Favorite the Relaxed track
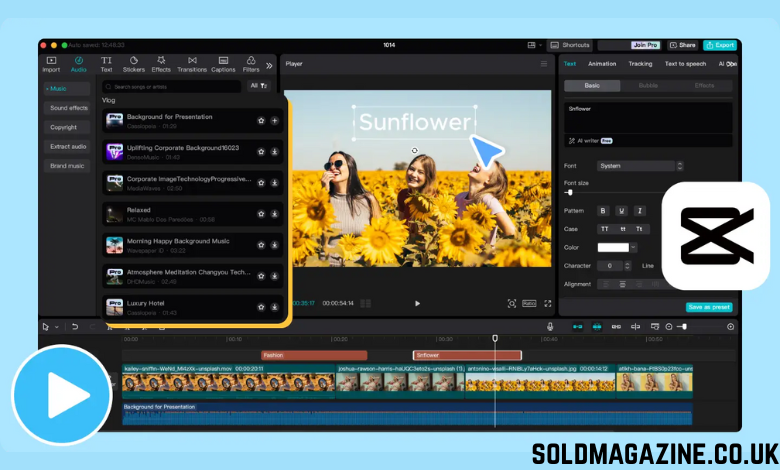This screenshot has height=470, width=780. (261, 214)
